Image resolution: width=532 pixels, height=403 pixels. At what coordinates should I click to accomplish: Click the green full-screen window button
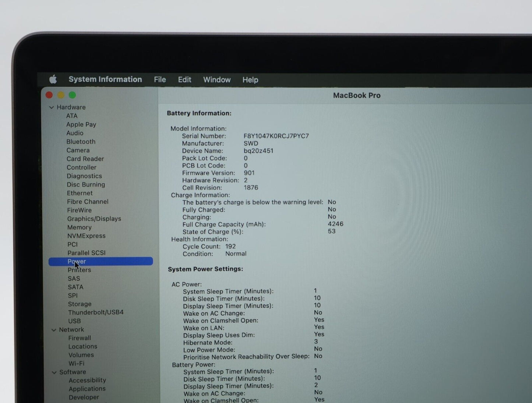pos(73,95)
